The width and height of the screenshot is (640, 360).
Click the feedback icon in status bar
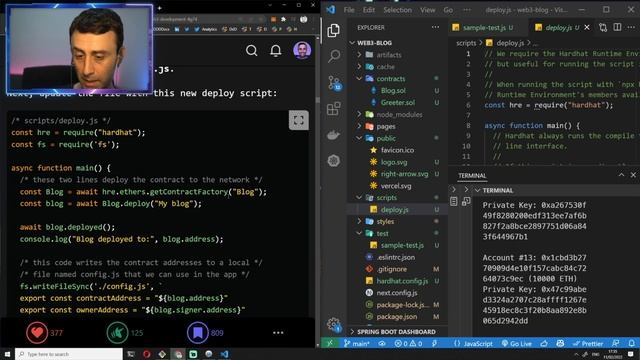pyautogui.click(x=616, y=344)
